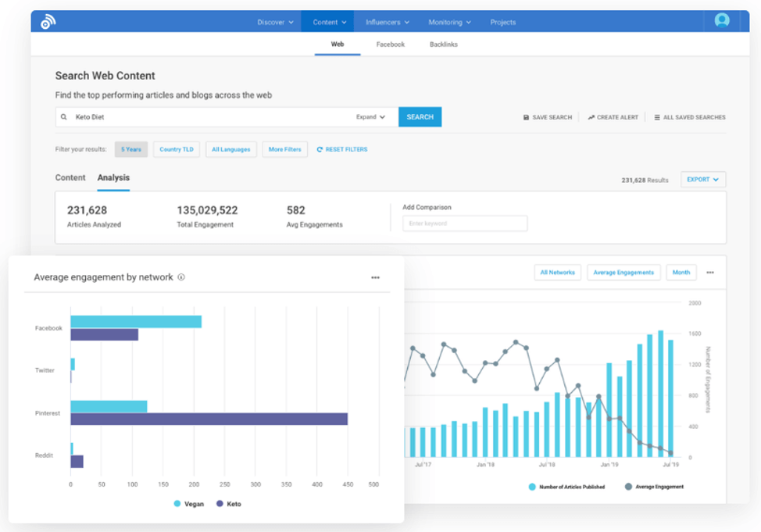The height and width of the screenshot is (532, 761).
Task: Open the trend chart more options menu
Action: pos(710,273)
